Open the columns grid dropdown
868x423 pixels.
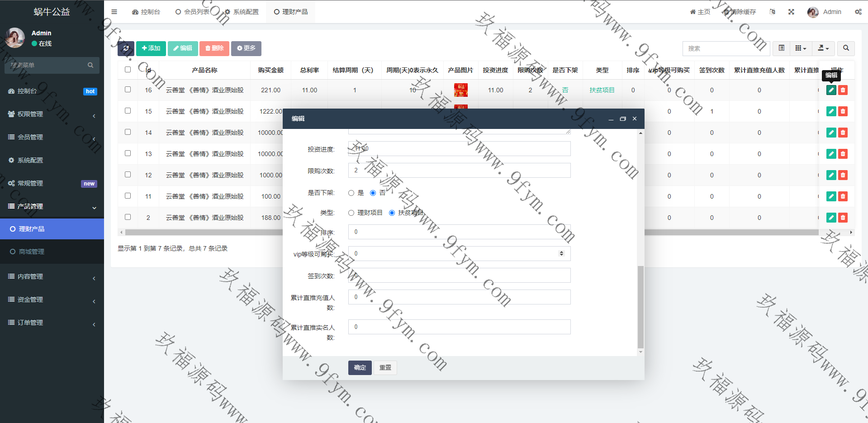(x=801, y=48)
